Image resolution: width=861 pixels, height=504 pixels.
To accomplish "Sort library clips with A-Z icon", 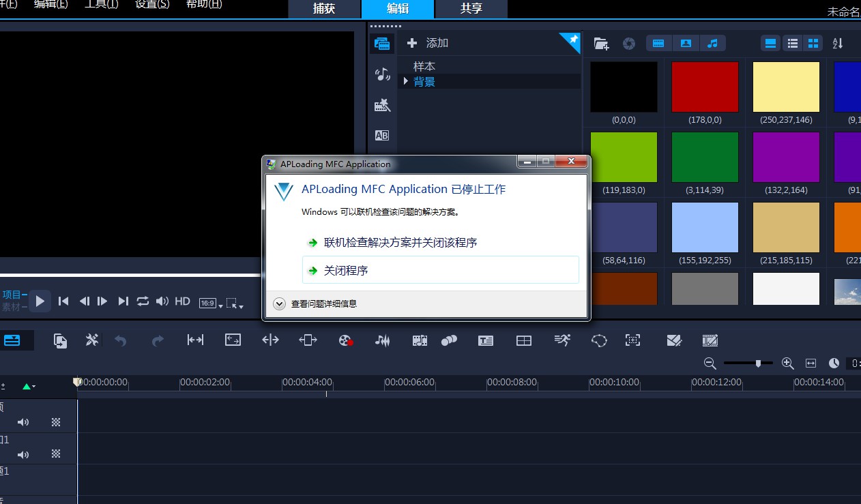I will coord(838,44).
